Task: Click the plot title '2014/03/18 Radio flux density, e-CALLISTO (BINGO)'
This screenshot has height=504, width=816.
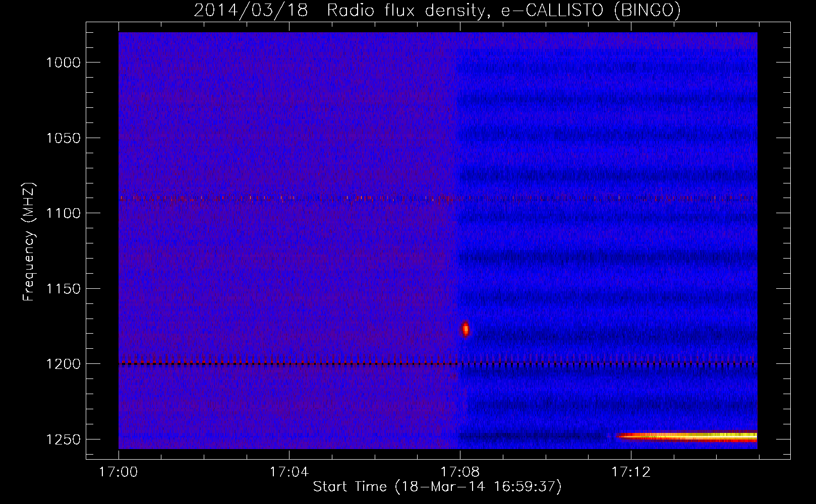Action: click(437, 10)
